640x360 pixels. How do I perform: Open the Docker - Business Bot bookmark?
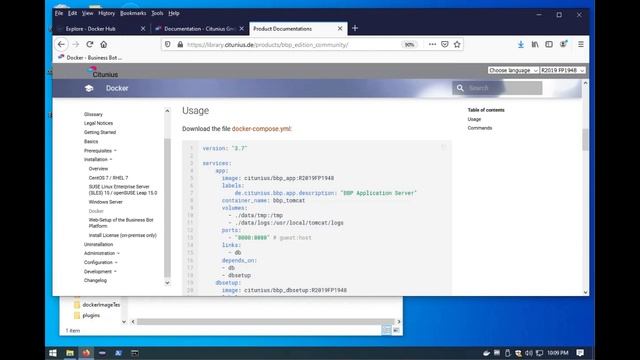90,58
